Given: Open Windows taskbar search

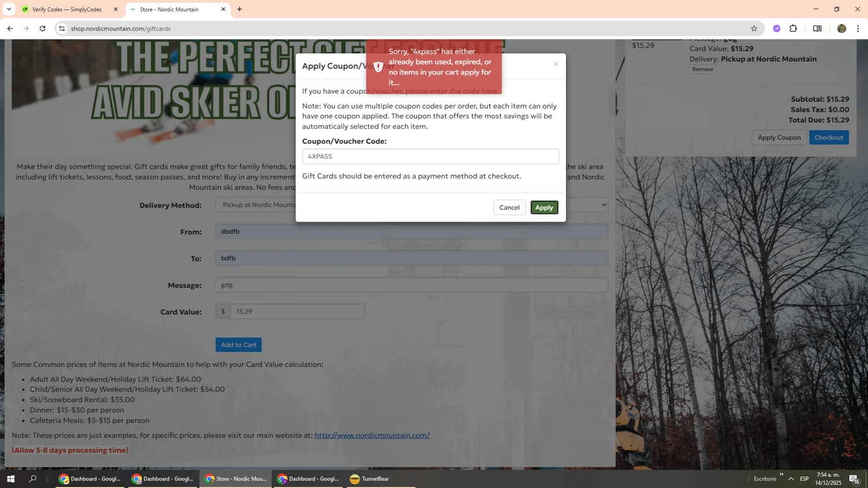Looking at the screenshot, I should [x=32, y=479].
